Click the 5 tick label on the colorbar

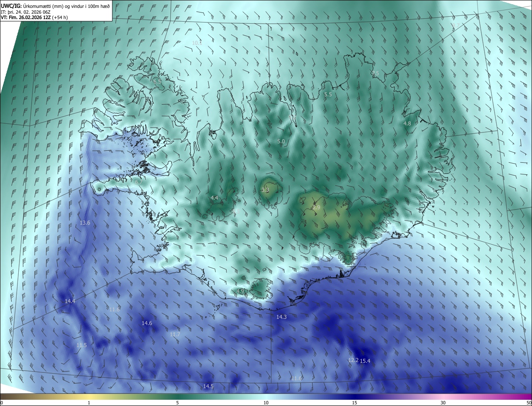[177, 403]
